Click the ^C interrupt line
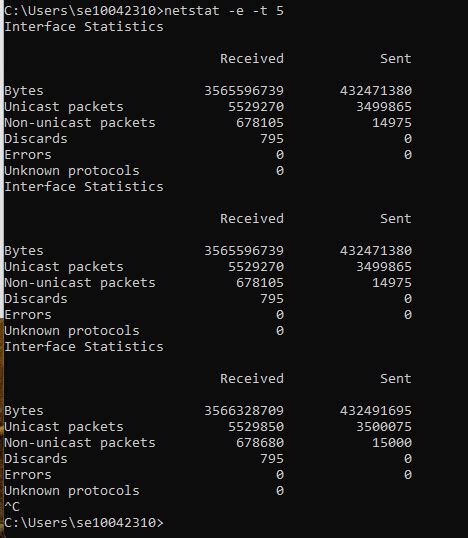Viewport: 468px width, 538px height. 12,506
